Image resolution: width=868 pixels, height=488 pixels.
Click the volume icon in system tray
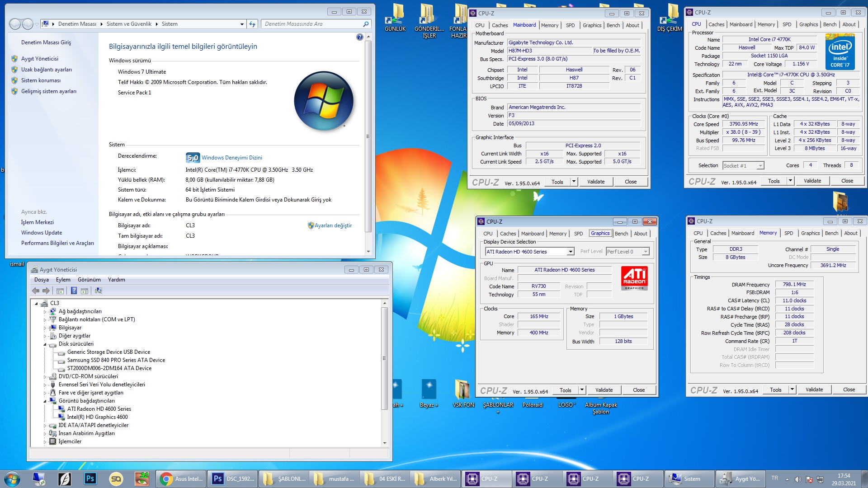click(x=798, y=479)
